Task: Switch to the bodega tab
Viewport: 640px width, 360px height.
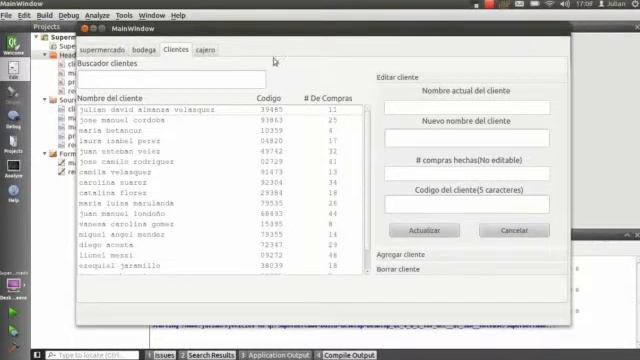Action: tap(144, 50)
